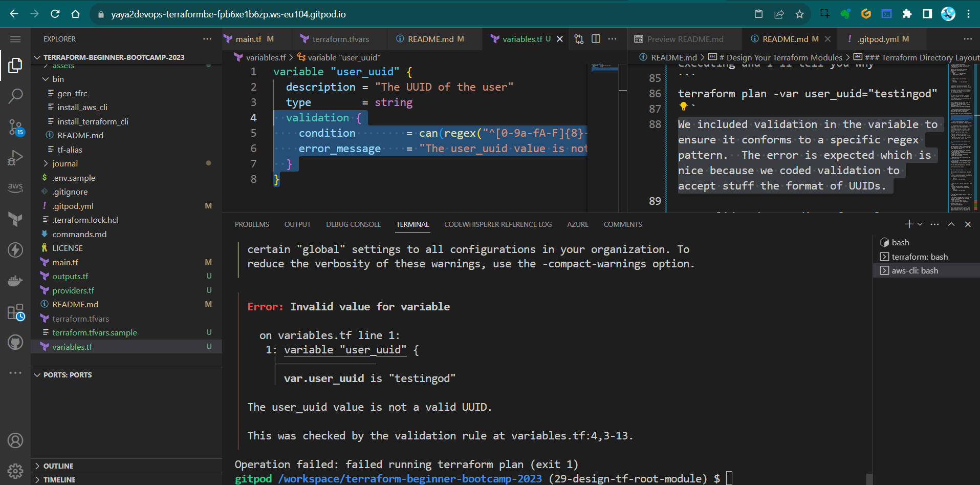Click the browser address bar URL
Image resolution: width=980 pixels, height=485 pixels.
point(228,14)
